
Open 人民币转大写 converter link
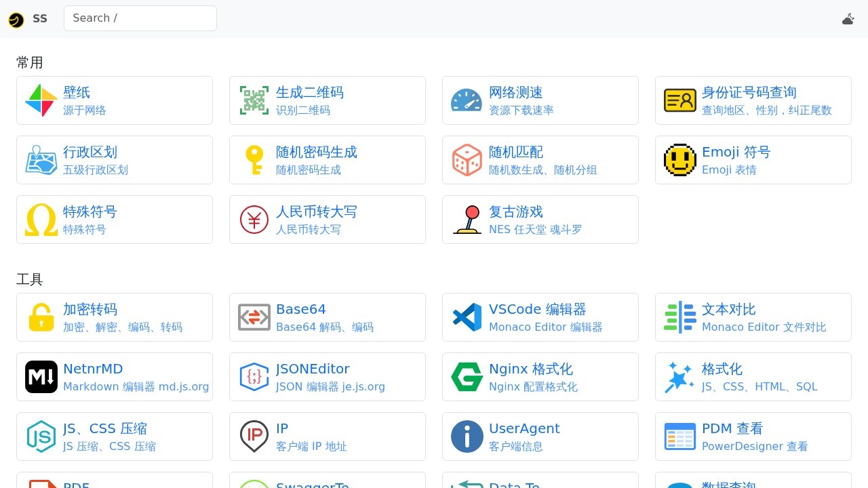(316, 212)
